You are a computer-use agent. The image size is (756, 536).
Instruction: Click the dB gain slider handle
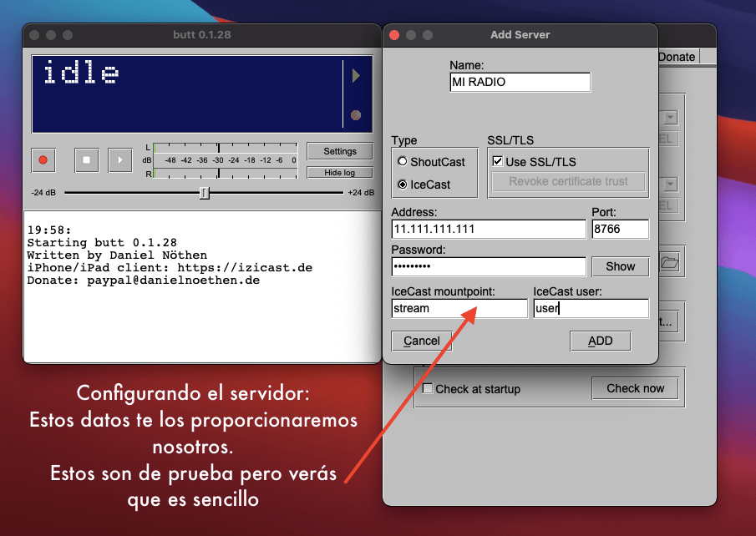[204, 192]
